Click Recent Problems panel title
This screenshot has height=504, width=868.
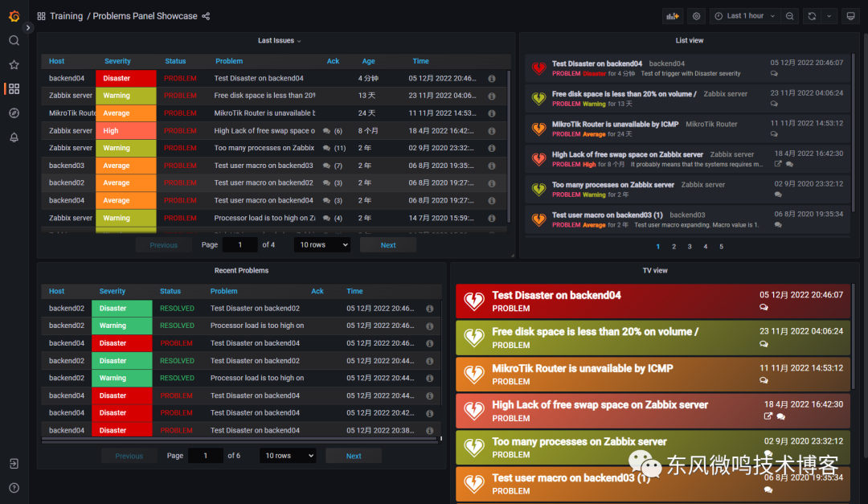[241, 270]
